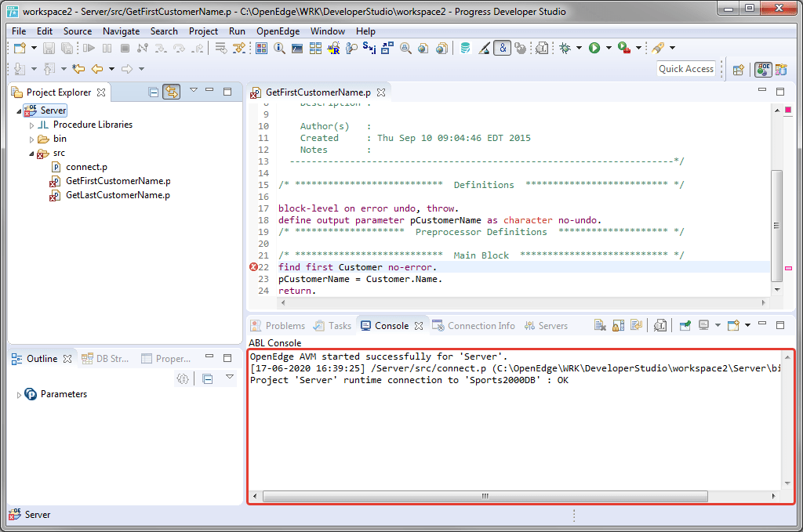
Task: Open the Debug configurations dropdown arrow
Action: 580,48
